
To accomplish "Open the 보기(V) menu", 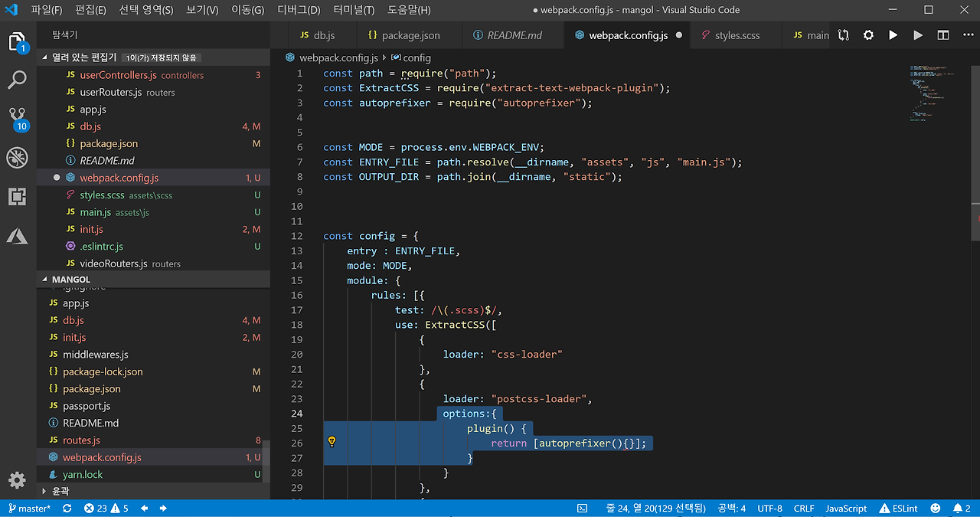I will [202, 10].
